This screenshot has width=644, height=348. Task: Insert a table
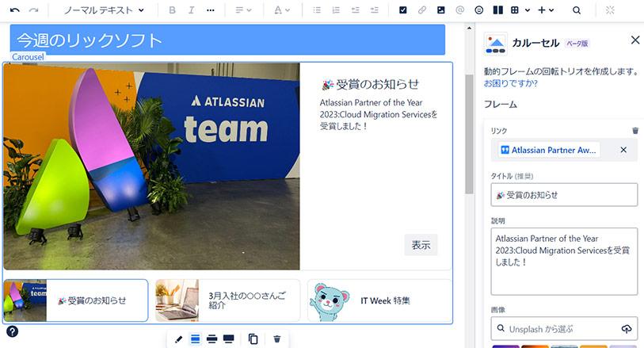(515, 10)
